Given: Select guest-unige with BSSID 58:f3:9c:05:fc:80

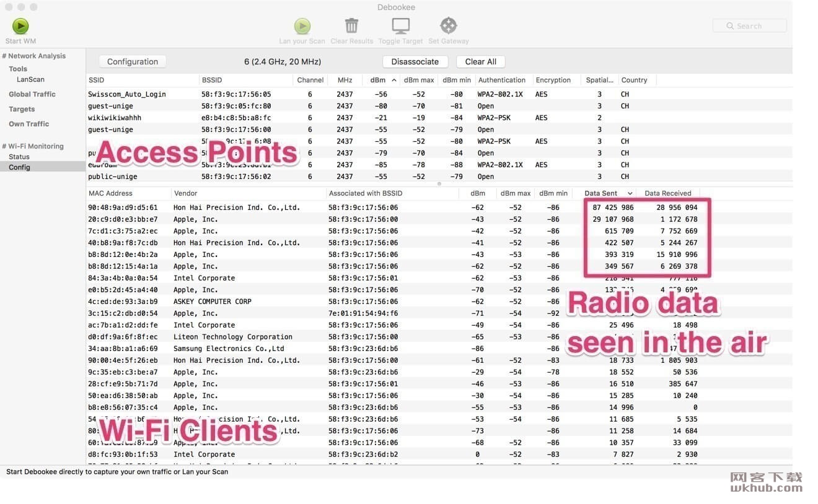Looking at the screenshot, I should pyautogui.click(x=439, y=106).
